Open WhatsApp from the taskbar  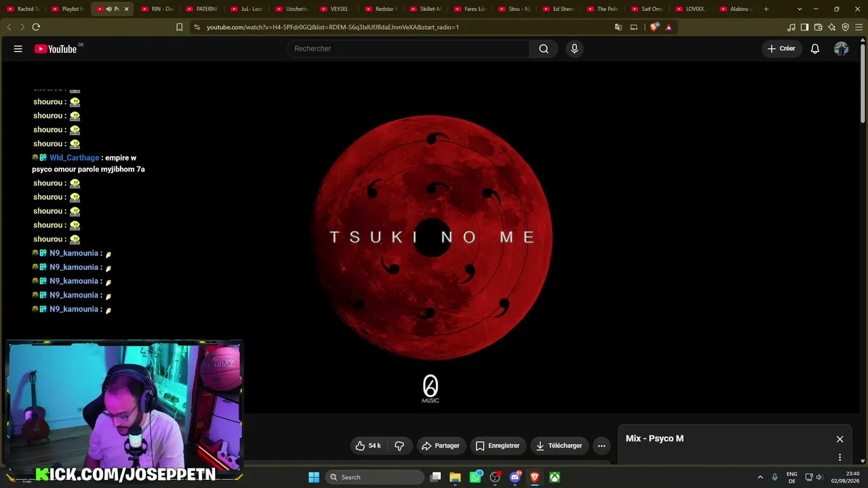click(x=475, y=477)
